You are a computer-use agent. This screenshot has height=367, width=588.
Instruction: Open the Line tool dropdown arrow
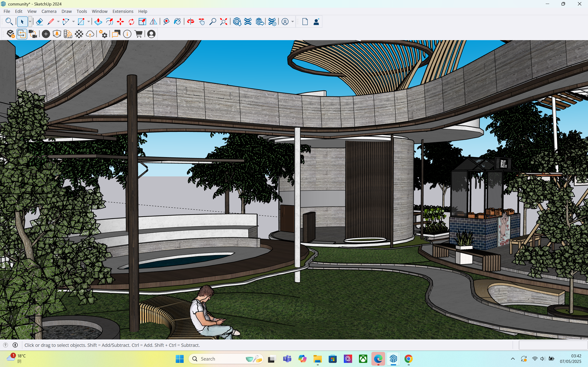tap(58, 22)
